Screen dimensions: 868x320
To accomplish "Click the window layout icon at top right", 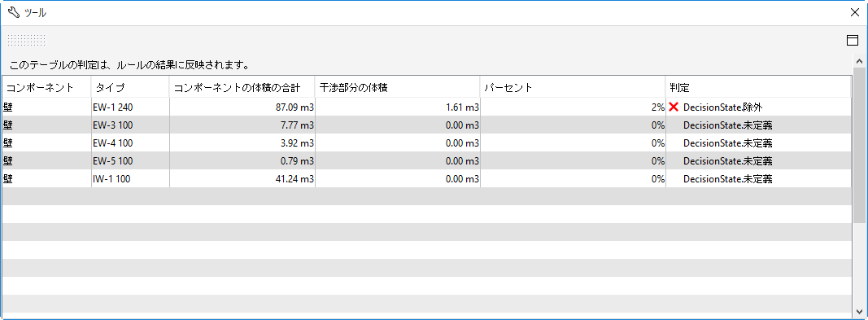I will [852, 40].
